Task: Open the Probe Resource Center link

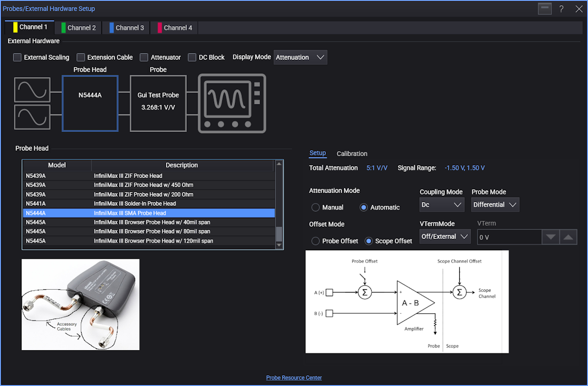Action: [x=294, y=378]
